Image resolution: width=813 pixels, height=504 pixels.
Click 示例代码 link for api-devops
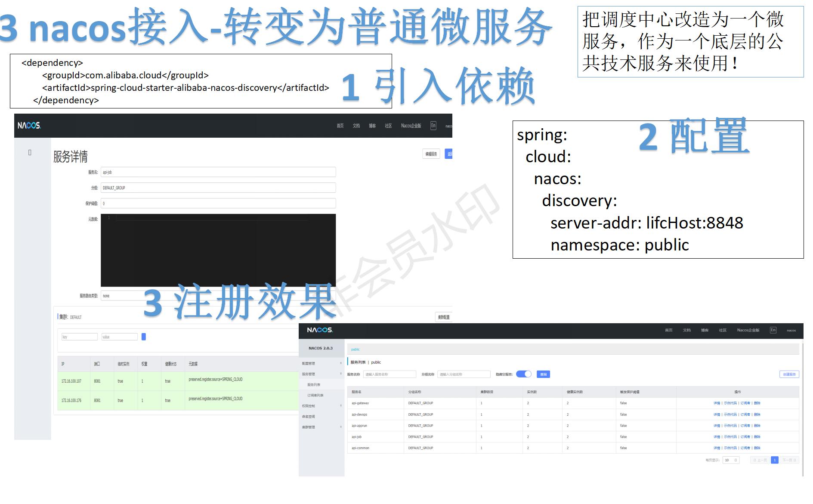point(730,414)
